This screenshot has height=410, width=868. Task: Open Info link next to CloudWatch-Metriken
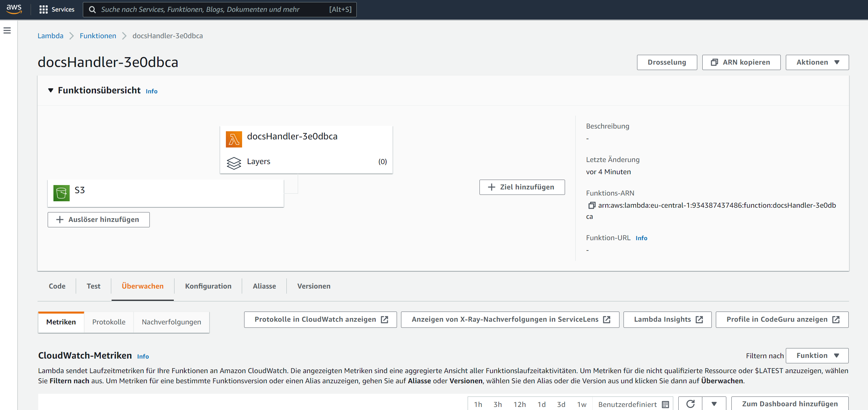pos(143,357)
